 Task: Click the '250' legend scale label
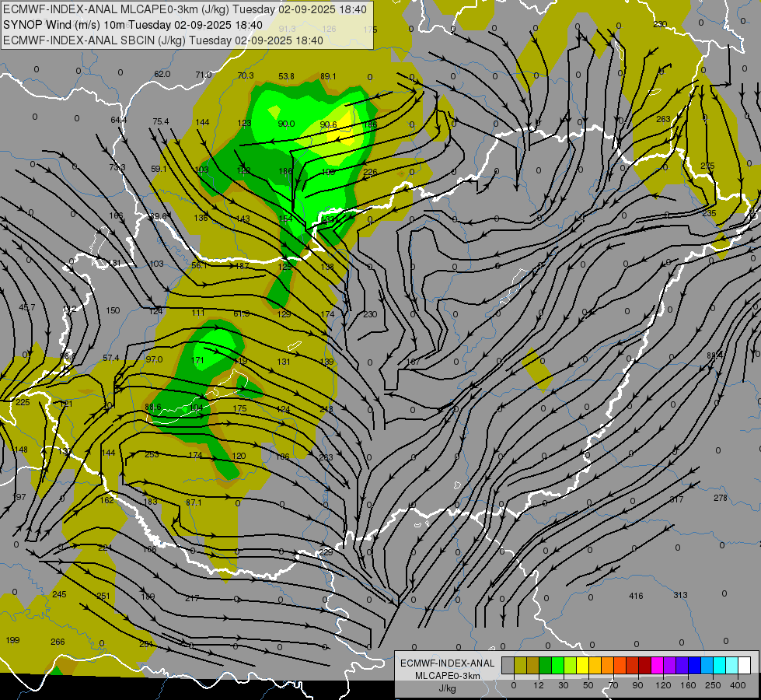click(x=713, y=685)
